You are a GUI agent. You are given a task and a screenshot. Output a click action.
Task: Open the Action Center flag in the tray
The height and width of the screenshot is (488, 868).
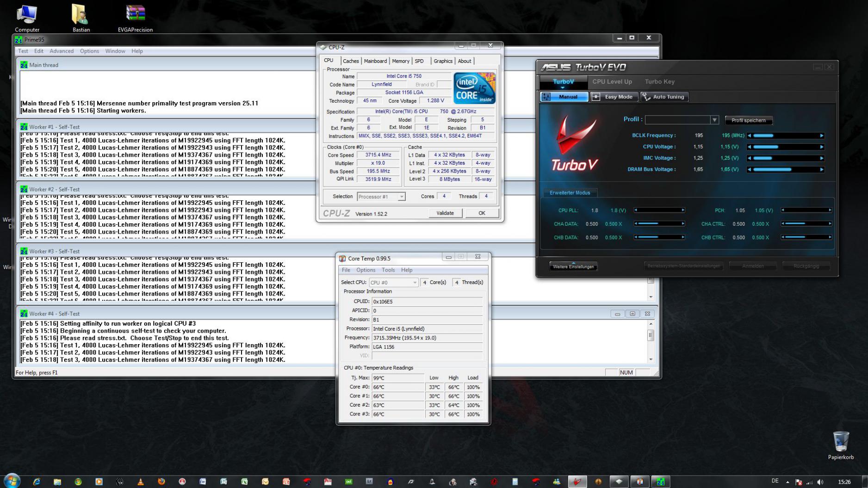(x=798, y=482)
